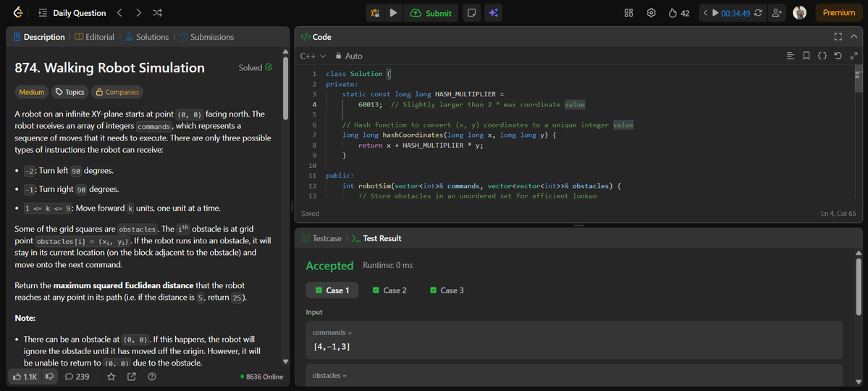868x391 pixels.
Task: Pick a random question with shuffle icon
Action: coord(157,13)
